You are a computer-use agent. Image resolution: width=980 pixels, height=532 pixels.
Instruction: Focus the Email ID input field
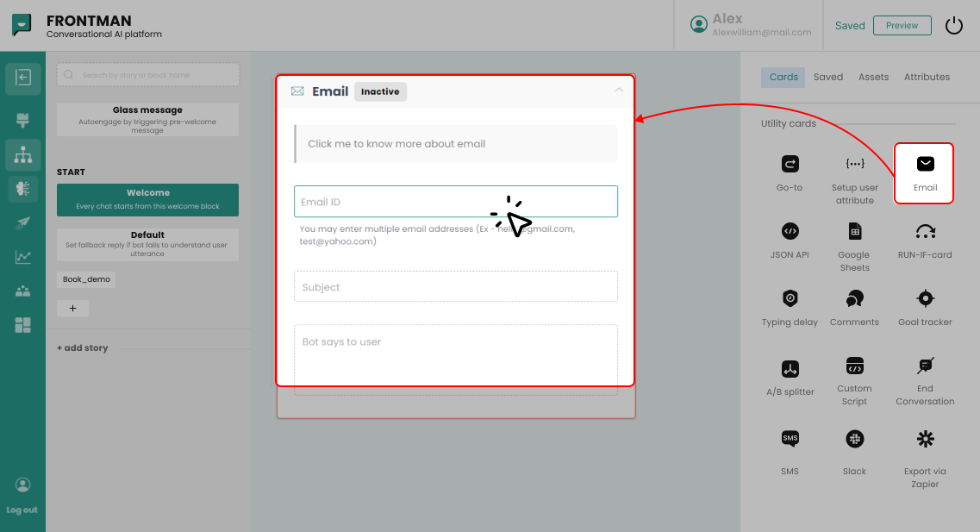[396, 202]
